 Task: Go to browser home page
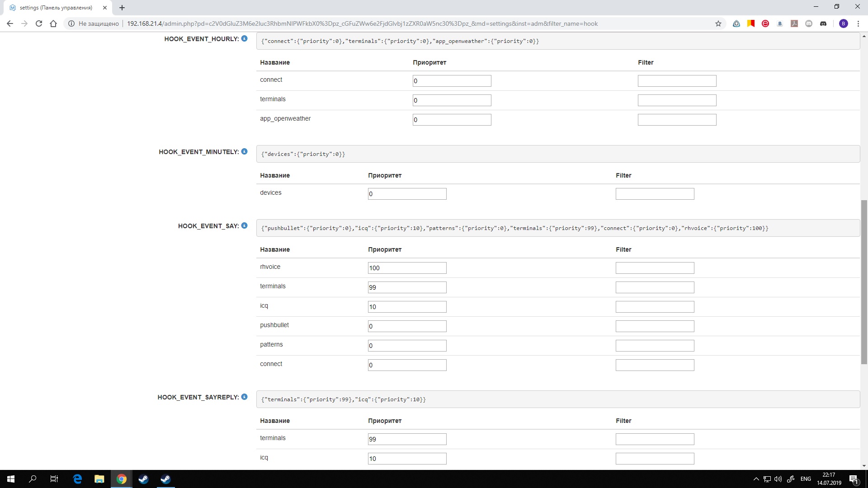[53, 23]
